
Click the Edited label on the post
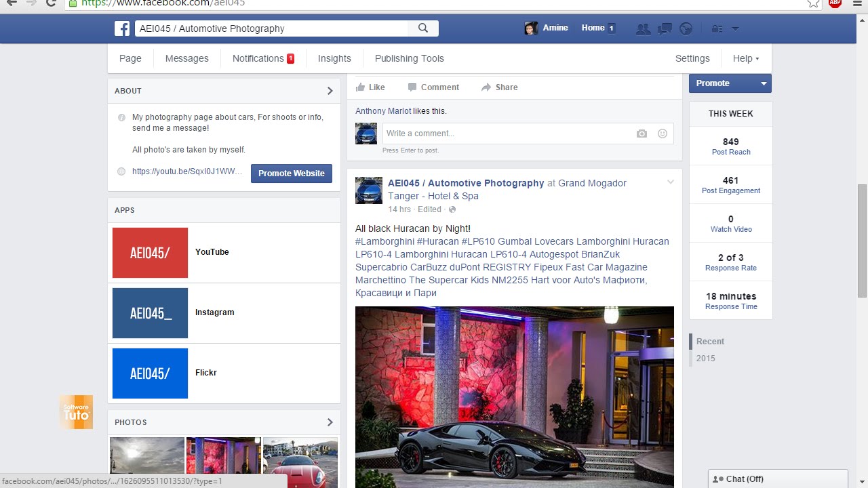point(429,209)
